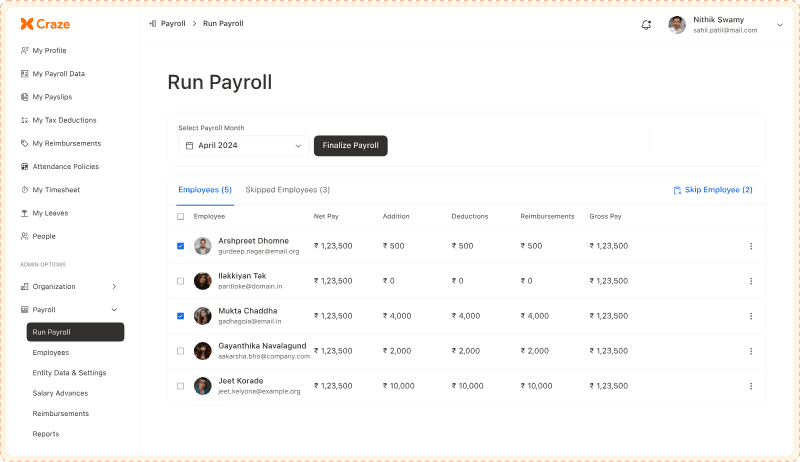The height and width of the screenshot is (462, 800).
Task: Click Gayanthika Navalagund reimbursements ₹ 2,000
Action: [x=535, y=351]
